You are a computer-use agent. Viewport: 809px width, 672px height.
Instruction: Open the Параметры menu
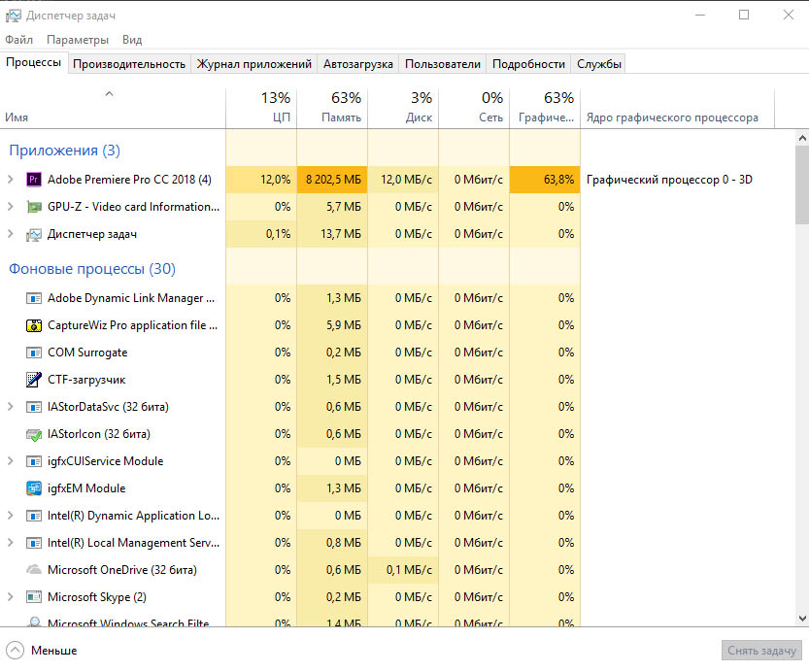tap(78, 40)
